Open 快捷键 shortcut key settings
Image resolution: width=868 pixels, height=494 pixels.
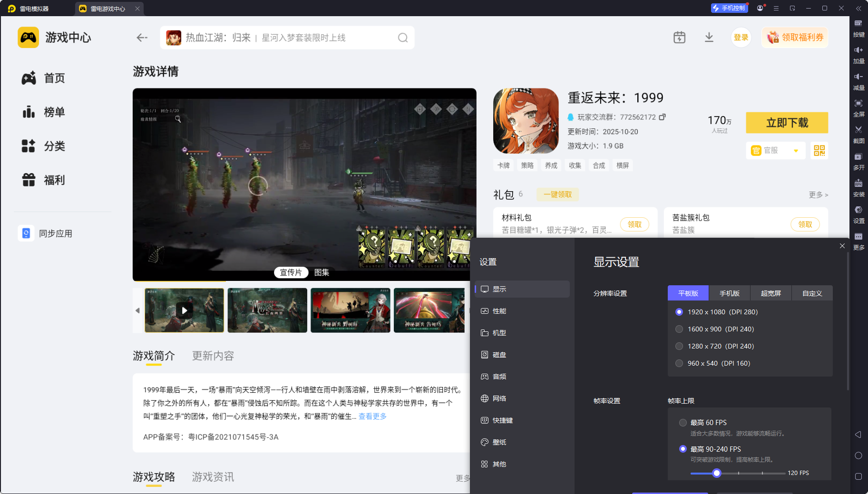[503, 420]
